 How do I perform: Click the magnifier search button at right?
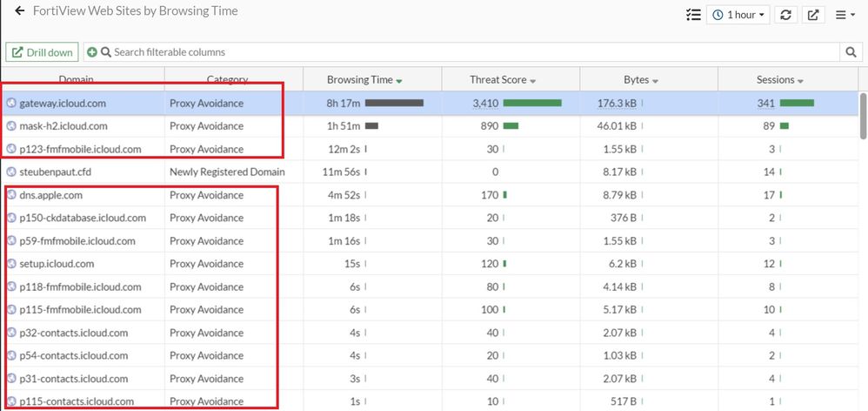click(x=851, y=52)
